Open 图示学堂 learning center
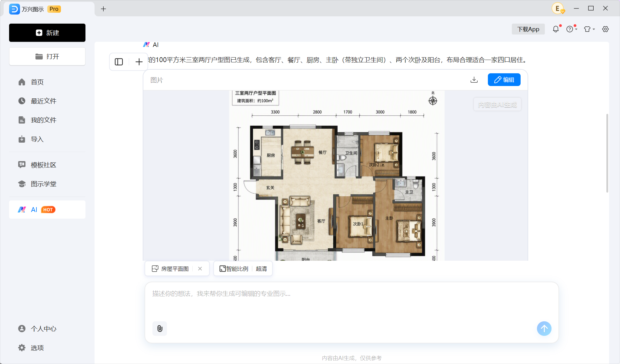 [47, 184]
